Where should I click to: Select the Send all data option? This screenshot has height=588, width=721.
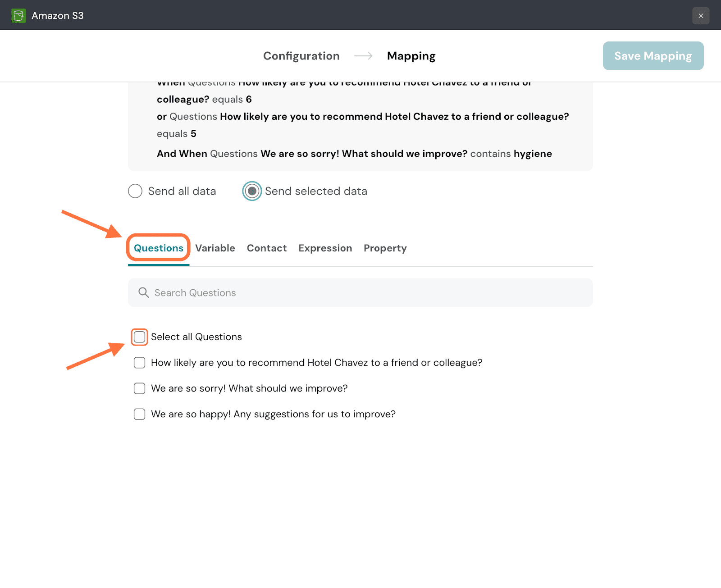[x=135, y=191]
